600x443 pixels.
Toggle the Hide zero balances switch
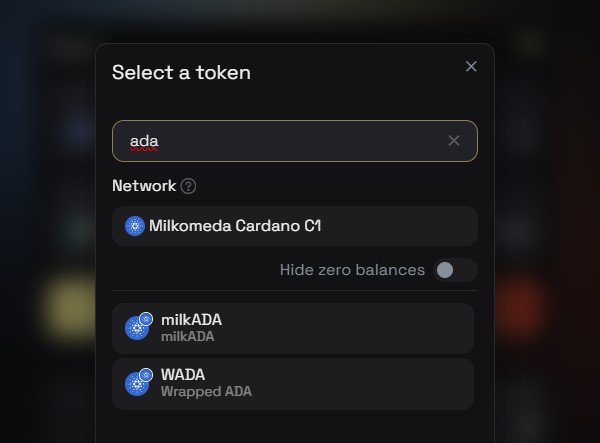tap(455, 270)
